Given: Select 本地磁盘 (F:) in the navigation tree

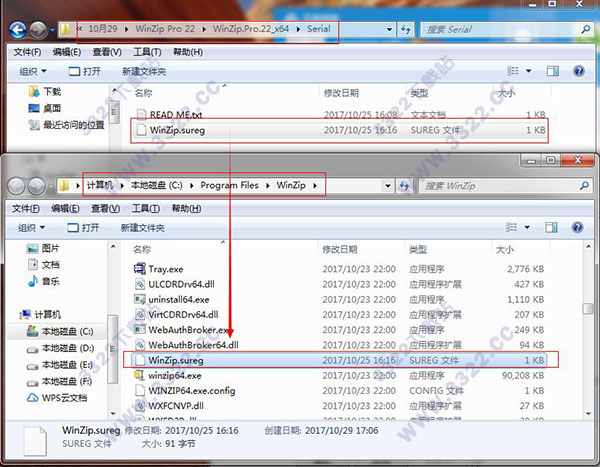Looking at the screenshot, I should point(60,382).
